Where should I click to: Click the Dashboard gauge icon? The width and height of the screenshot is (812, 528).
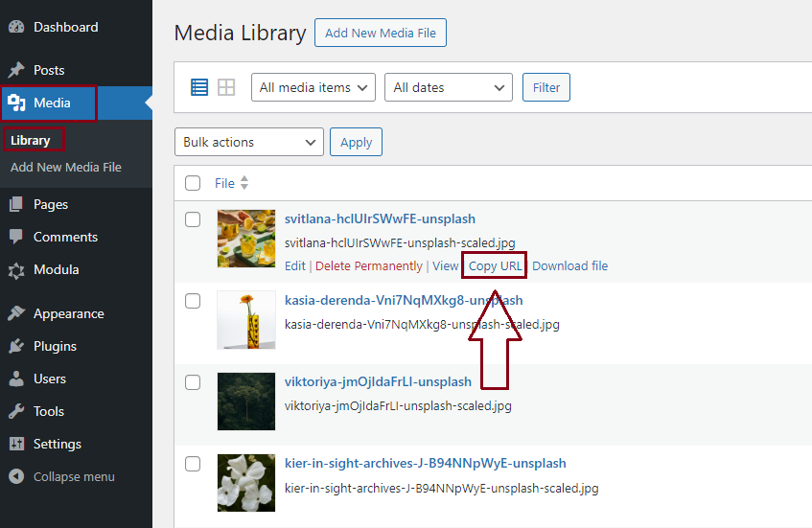(16, 27)
